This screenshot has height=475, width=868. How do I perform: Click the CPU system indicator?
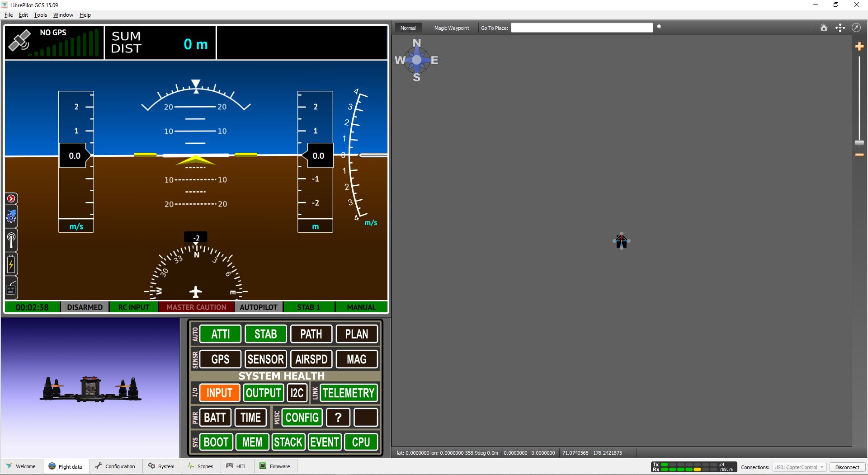click(361, 442)
